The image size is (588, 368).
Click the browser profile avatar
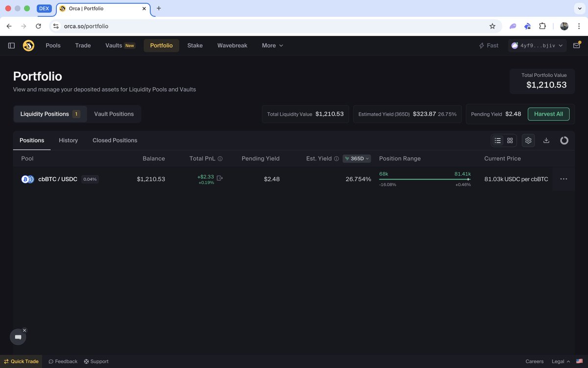564,26
